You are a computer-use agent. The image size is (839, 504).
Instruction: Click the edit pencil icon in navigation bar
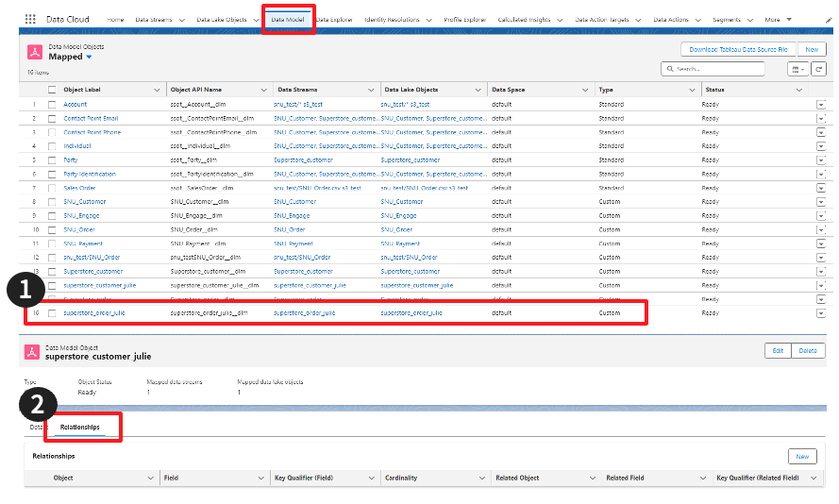(829, 20)
